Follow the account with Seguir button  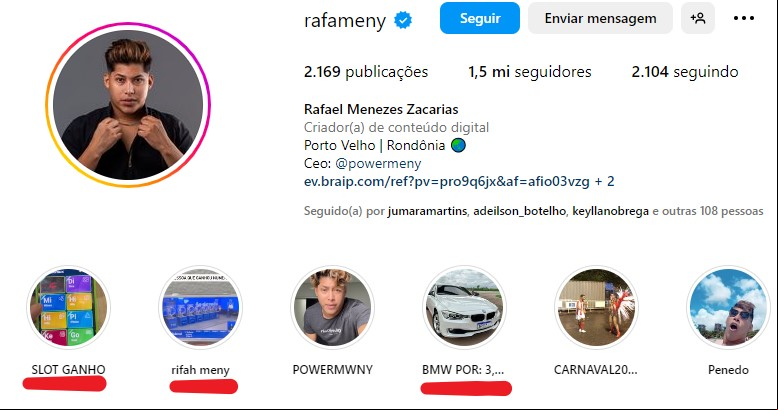pos(480,18)
